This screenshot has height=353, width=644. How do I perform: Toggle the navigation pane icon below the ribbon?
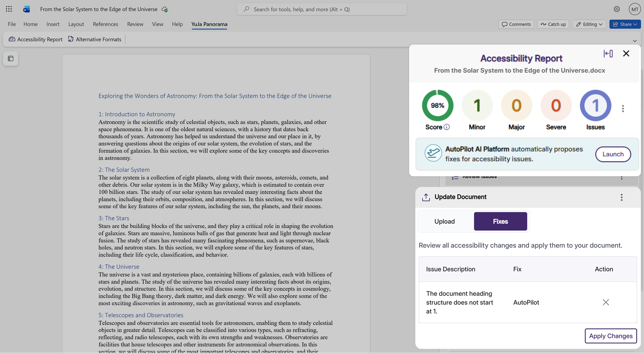[x=10, y=58]
